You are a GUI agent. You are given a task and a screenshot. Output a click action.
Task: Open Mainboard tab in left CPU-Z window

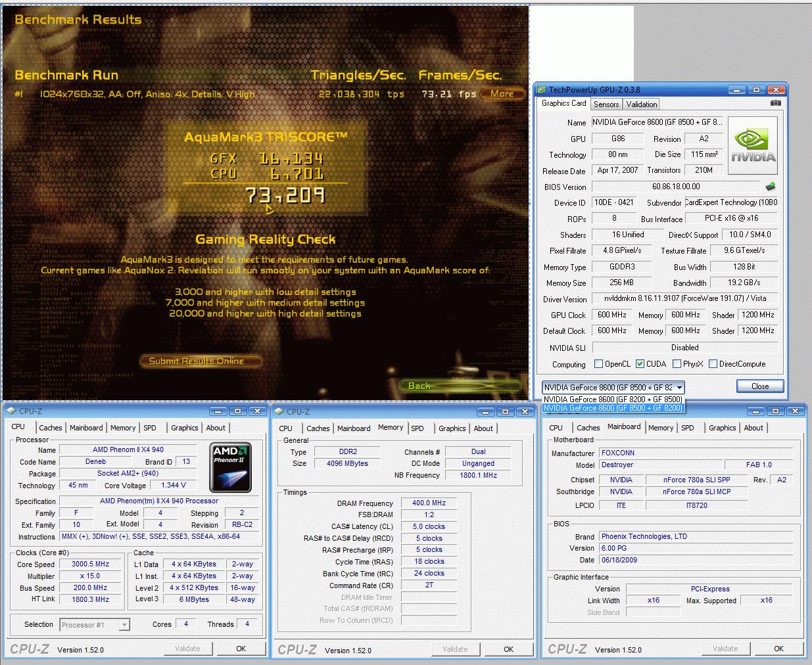86,428
